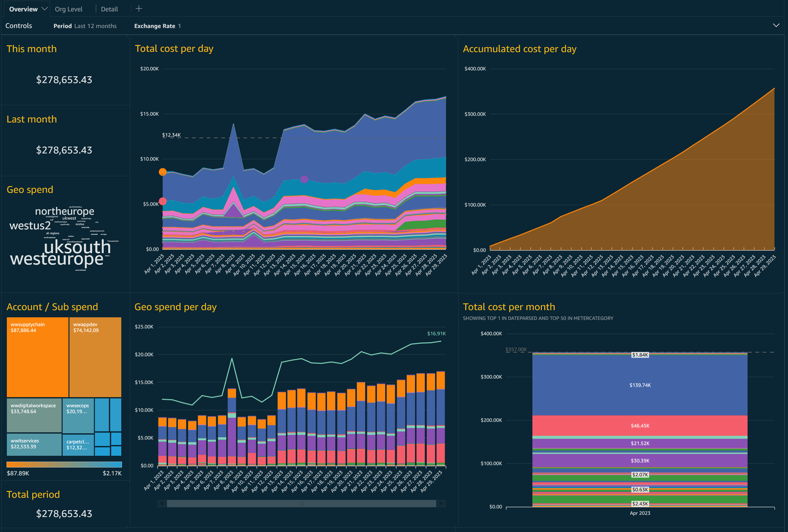The height and width of the screenshot is (532, 788).
Task: Click the purple marker on Apr 15
Action: (304, 179)
